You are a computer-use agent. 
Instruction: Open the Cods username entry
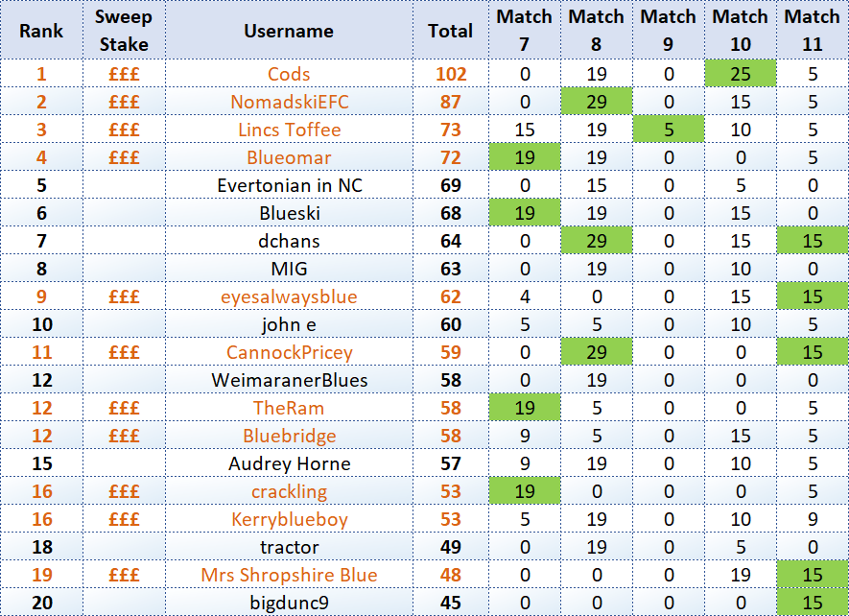click(289, 74)
